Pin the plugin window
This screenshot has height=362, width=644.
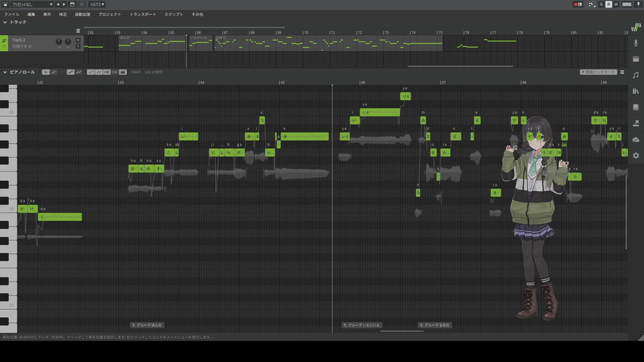pyautogui.click(x=639, y=5)
